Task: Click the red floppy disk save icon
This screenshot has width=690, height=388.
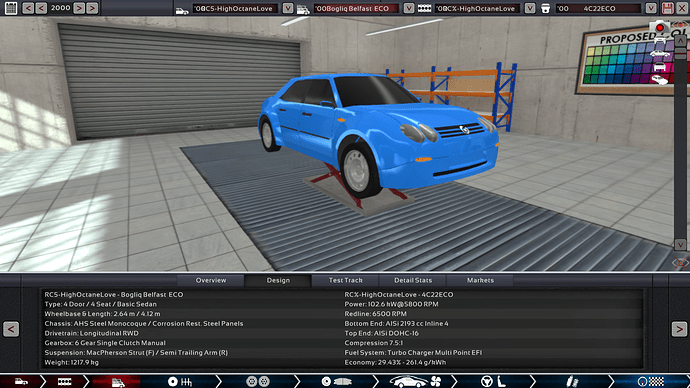Action: coord(667,8)
